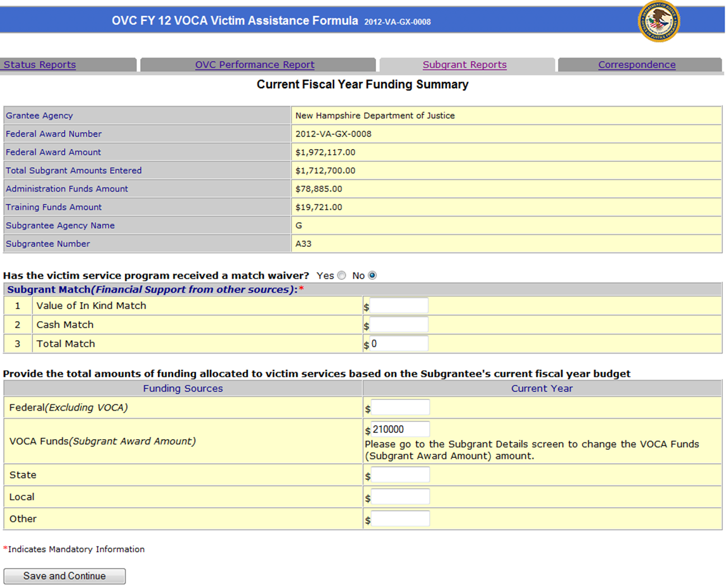Click the federal award number 2012-VA-GX-0008 in the table
The height and width of the screenshot is (587, 728).
click(x=334, y=134)
